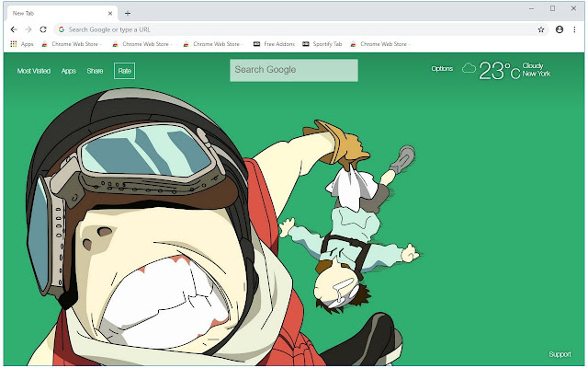Open Chrome's three-dot menu
Image resolution: width=588 pixels, height=368 pixels.
pos(574,29)
